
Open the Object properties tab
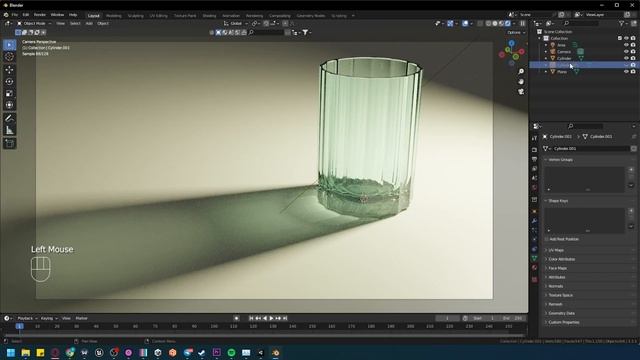pos(534,211)
